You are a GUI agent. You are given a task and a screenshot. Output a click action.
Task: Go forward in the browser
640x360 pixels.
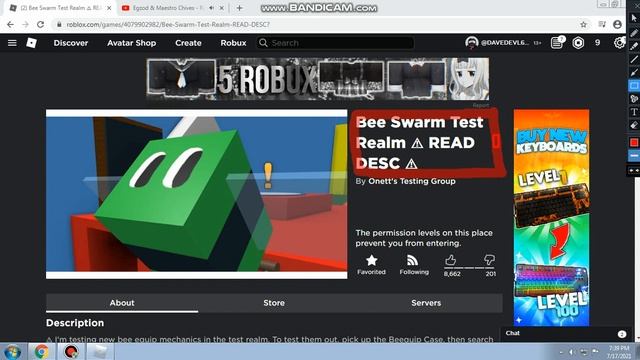[x=25, y=24]
